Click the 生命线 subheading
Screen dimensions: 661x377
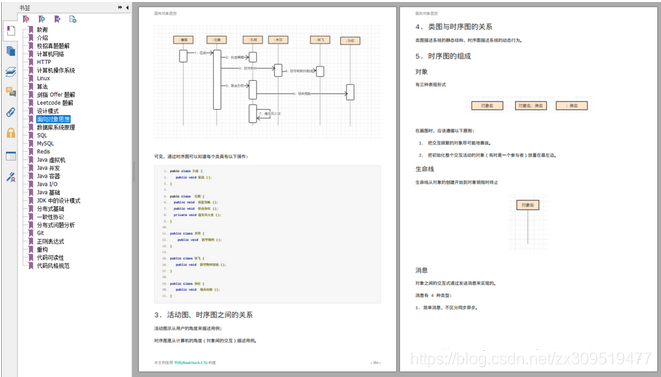pyautogui.click(x=425, y=169)
